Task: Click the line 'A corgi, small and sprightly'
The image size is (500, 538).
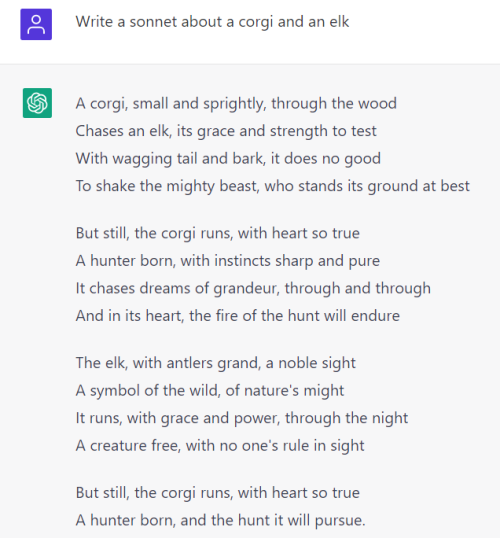Action: click(x=236, y=104)
